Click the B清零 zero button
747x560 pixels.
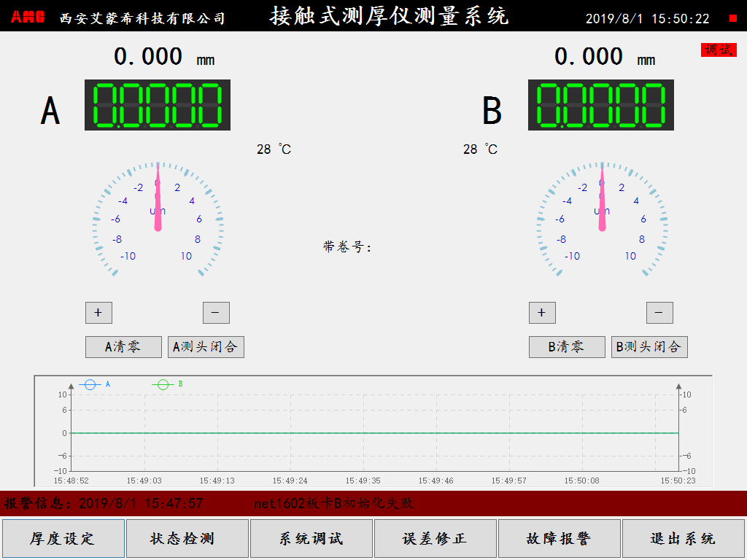pyautogui.click(x=567, y=347)
